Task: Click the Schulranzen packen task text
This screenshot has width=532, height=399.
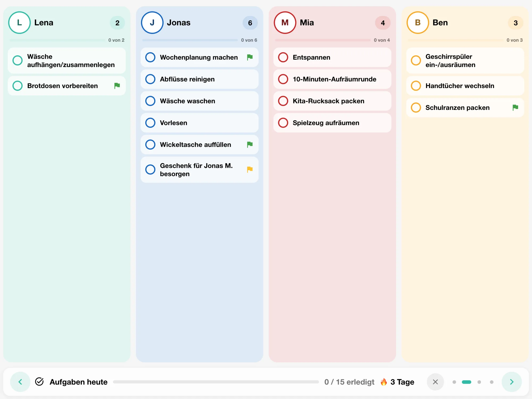Action: coord(457,107)
